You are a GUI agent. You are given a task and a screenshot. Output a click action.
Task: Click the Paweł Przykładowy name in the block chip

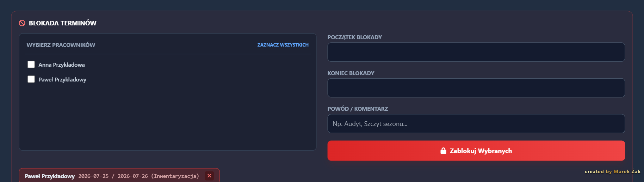(x=50, y=176)
